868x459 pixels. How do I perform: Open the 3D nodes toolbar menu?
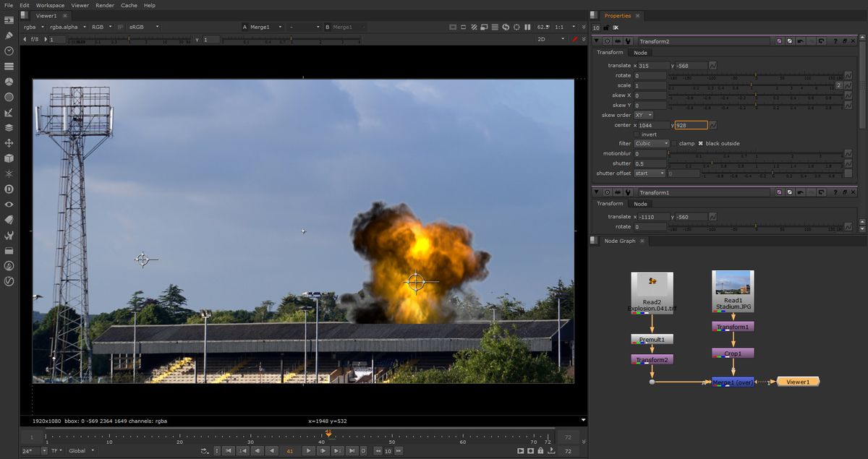[9, 158]
